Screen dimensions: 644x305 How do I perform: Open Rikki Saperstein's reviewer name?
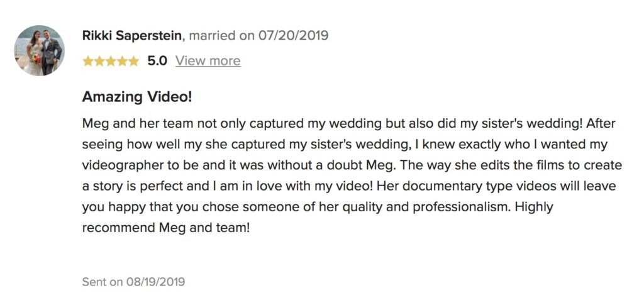[x=131, y=35]
